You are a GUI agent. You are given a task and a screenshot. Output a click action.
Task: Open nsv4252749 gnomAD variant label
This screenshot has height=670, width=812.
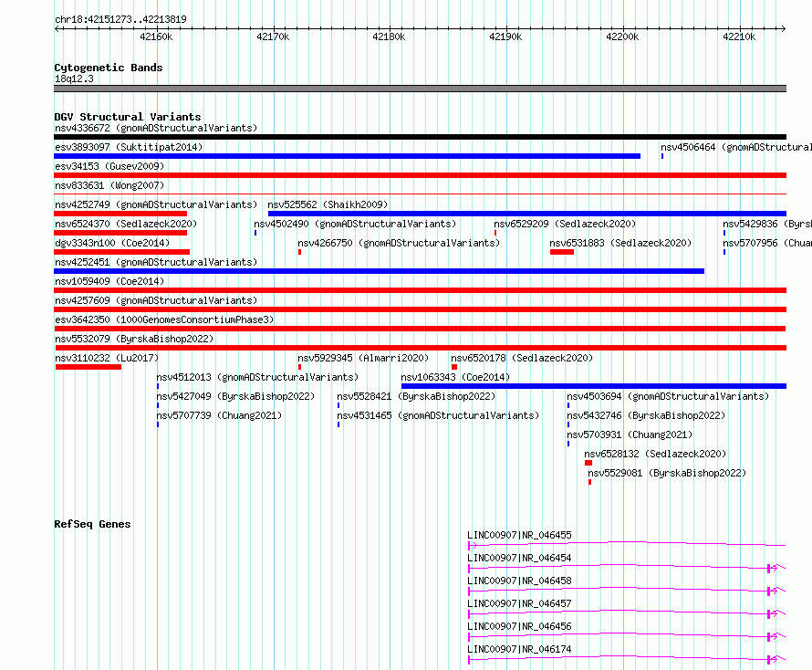tap(156, 204)
